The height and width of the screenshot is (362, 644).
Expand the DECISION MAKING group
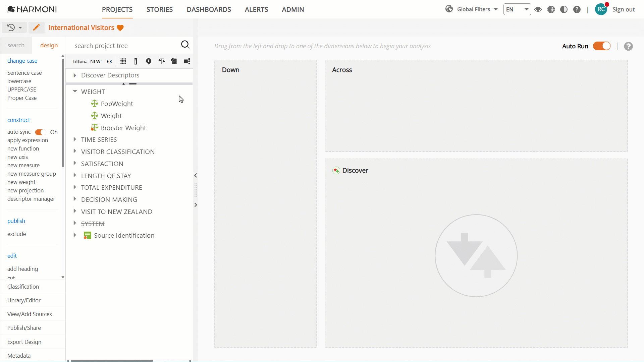point(75,199)
